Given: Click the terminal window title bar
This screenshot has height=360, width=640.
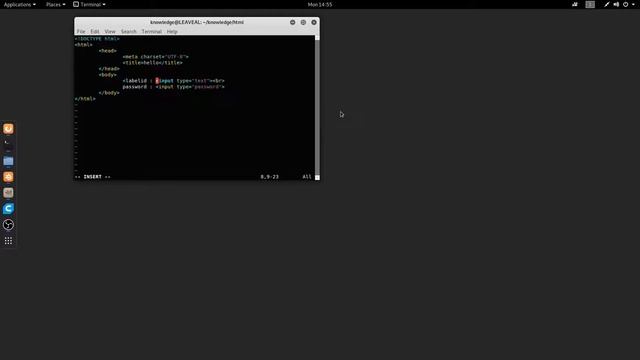Looking at the screenshot, I should (x=197, y=22).
